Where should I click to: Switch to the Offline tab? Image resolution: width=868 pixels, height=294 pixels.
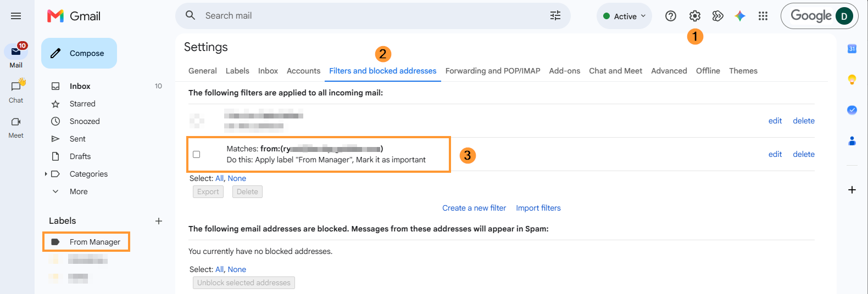708,71
